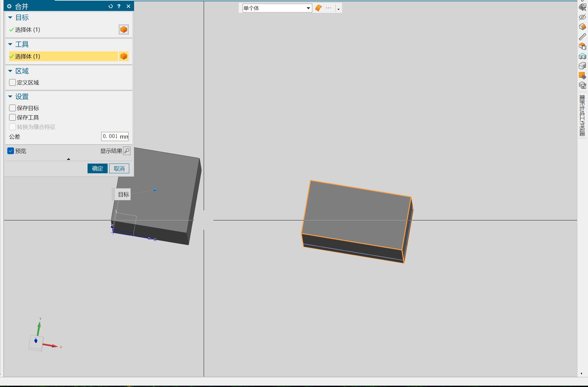Uncheck the 预览 checkbox
Image resolution: width=588 pixels, height=387 pixels.
pos(11,151)
